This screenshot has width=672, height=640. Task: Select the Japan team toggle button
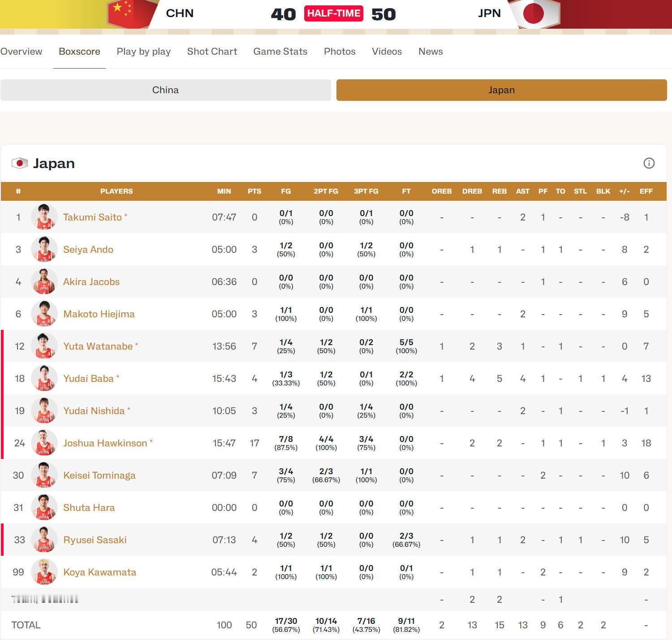[501, 90]
